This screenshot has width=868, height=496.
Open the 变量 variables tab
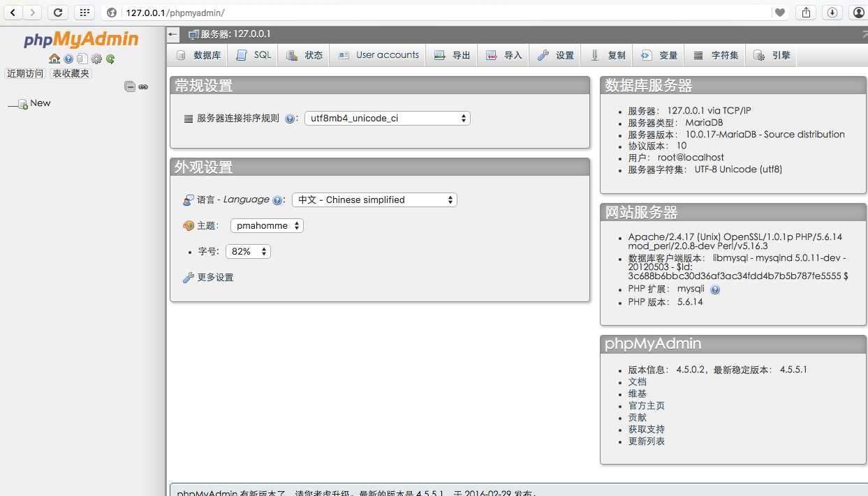pyautogui.click(x=659, y=55)
